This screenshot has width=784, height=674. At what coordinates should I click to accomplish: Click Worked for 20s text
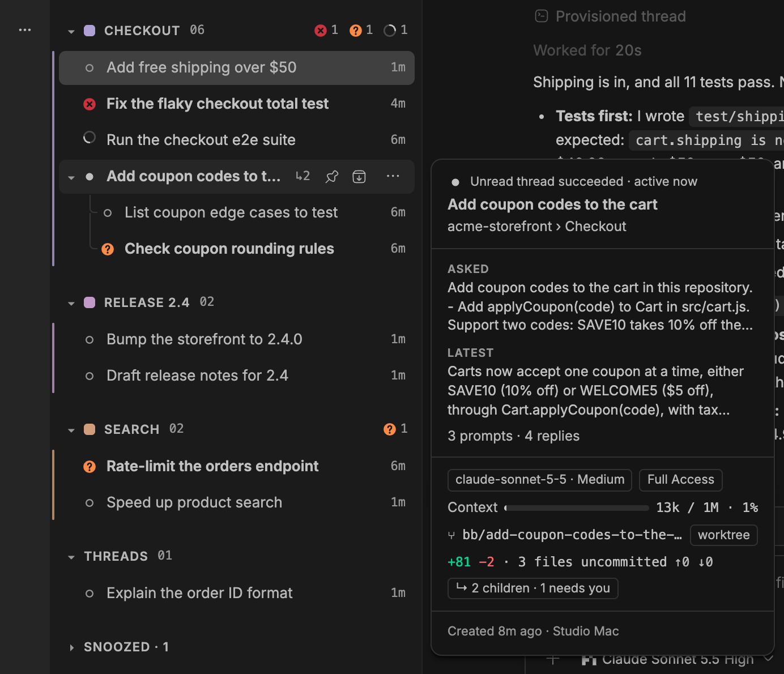click(x=587, y=50)
